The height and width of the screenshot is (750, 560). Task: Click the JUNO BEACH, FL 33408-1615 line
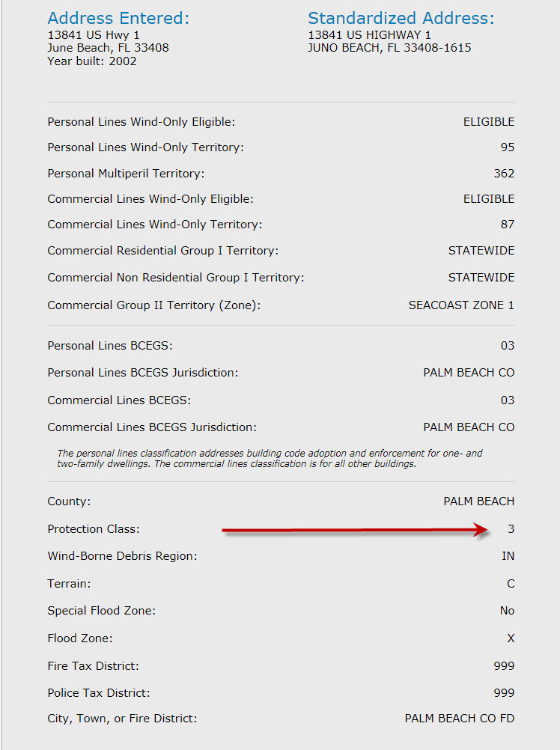coord(389,48)
